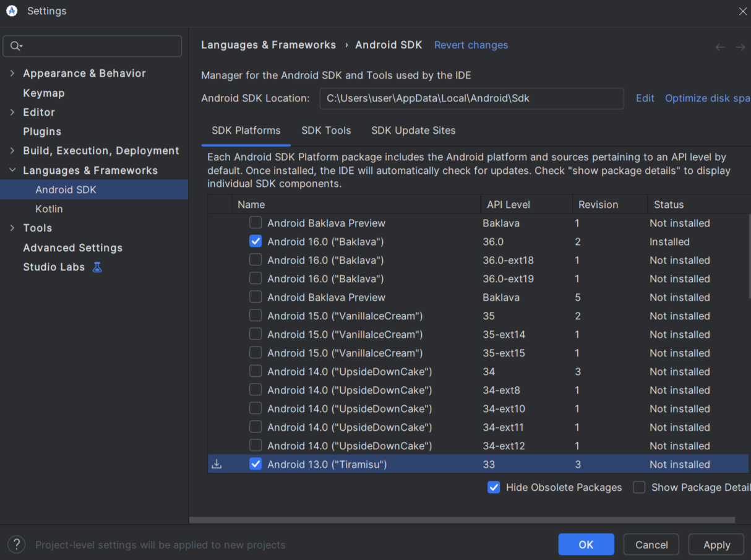Click the Apply button
Screen dimensions: 751x560
pyautogui.click(x=716, y=545)
